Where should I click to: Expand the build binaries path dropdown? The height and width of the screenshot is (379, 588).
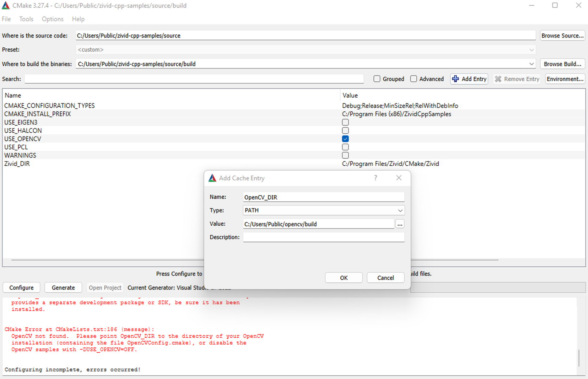531,64
